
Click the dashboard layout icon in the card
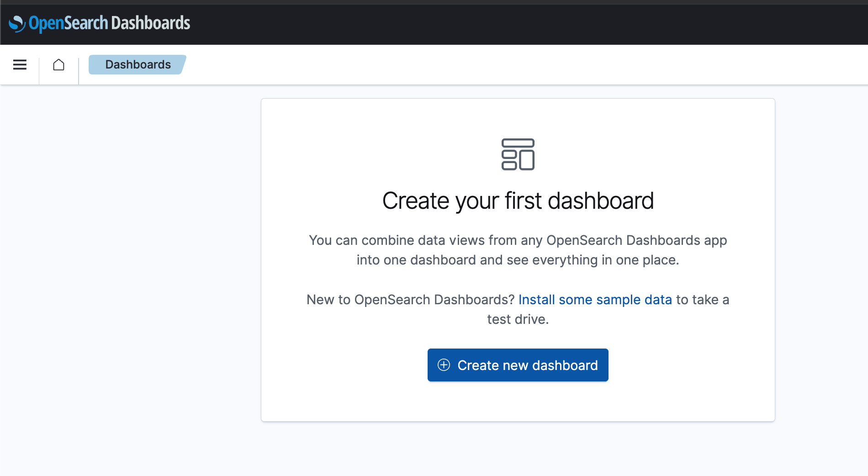(x=518, y=154)
